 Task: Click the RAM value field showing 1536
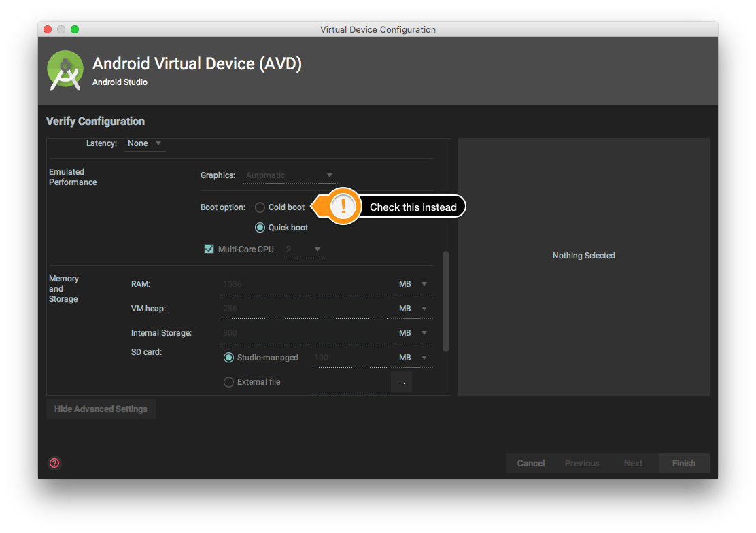click(304, 284)
